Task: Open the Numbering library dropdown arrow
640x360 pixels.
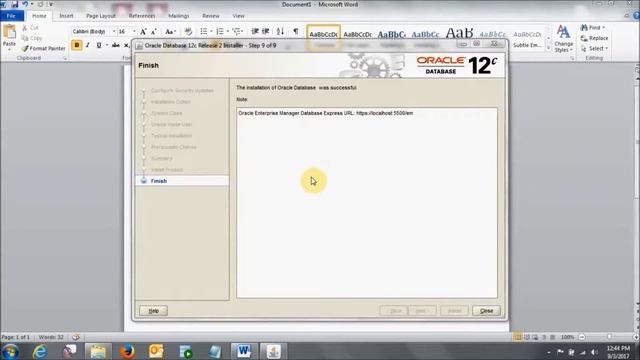Action: click(x=227, y=31)
